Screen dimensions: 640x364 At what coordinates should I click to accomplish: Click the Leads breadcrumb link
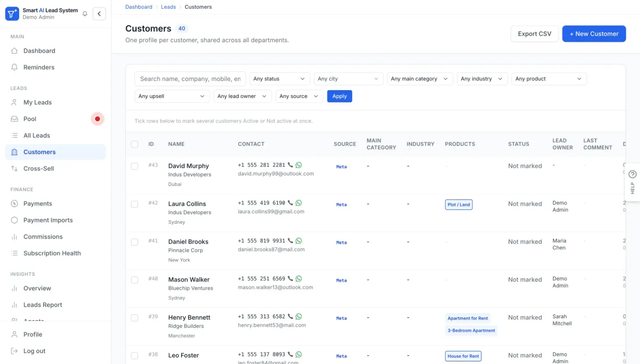(x=168, y=7)
